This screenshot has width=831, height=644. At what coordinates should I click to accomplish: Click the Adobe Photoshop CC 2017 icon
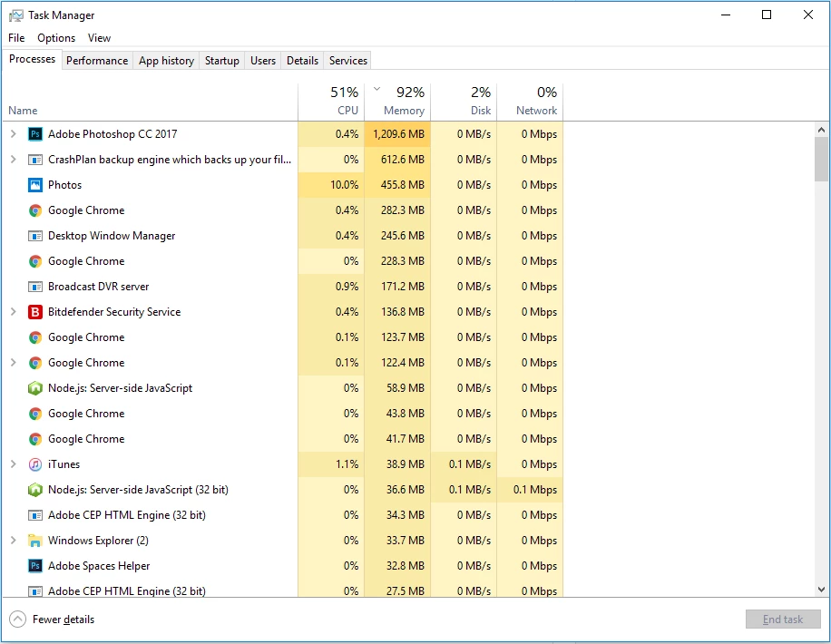click(x=35, y=134)
